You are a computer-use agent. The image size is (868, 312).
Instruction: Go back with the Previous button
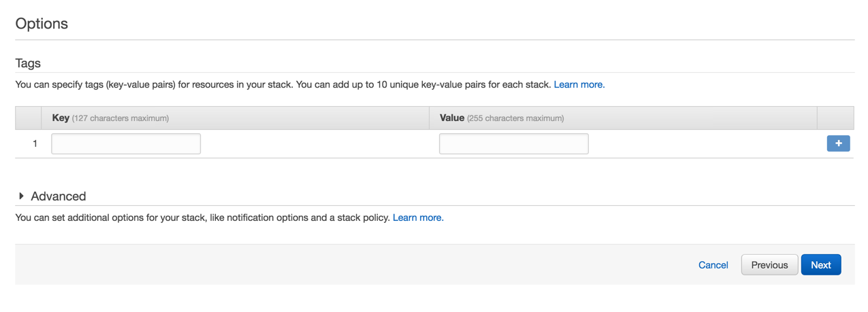click(x=769, y=265)
